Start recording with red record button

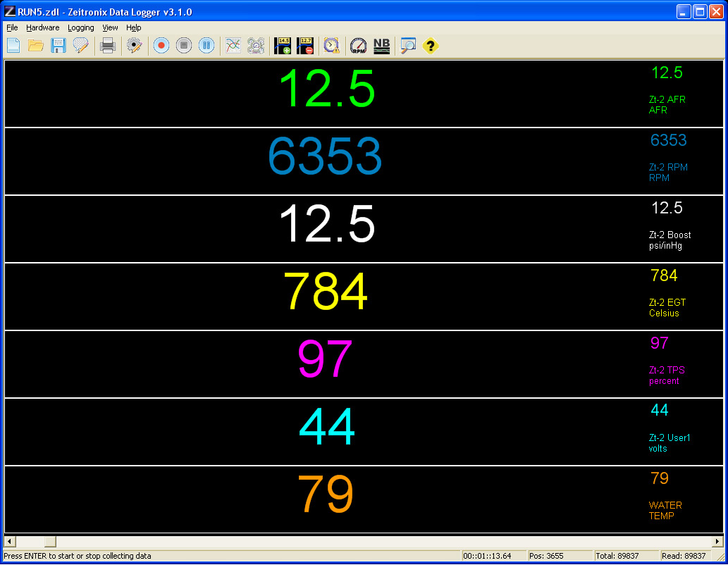tap(161, 46)
